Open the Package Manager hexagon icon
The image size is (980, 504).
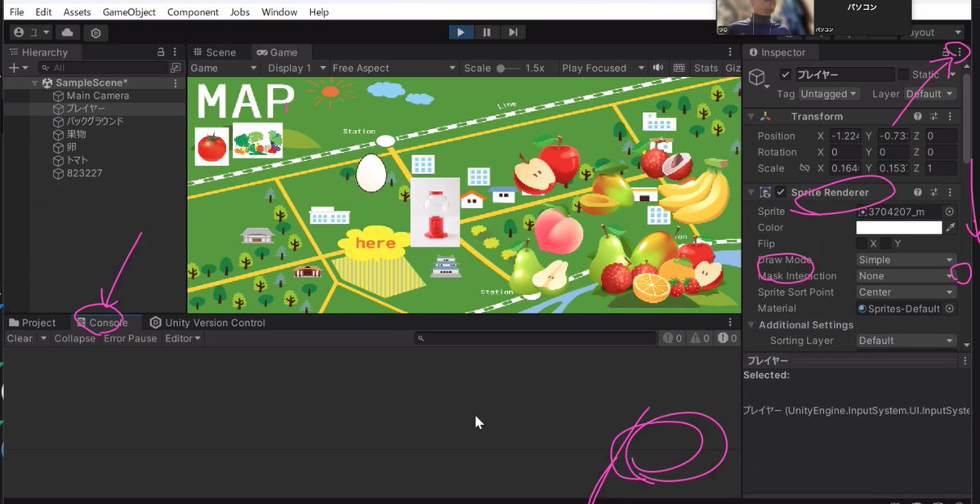[96, 32]
